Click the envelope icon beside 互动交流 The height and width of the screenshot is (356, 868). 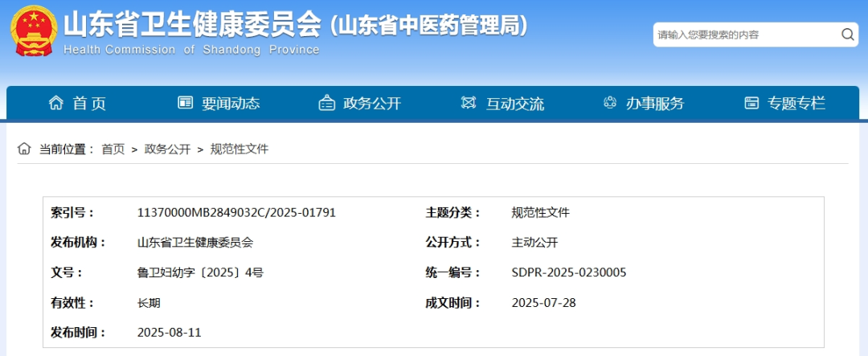469,102
